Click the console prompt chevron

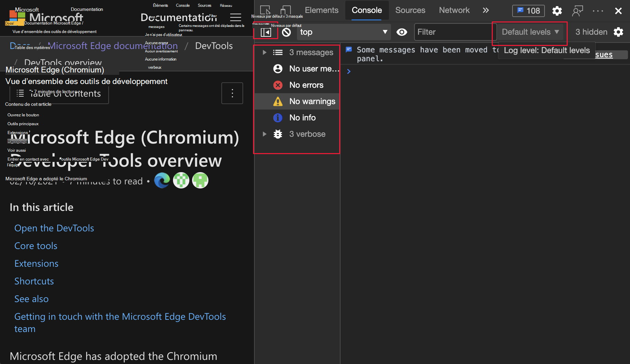pos(349,71)
